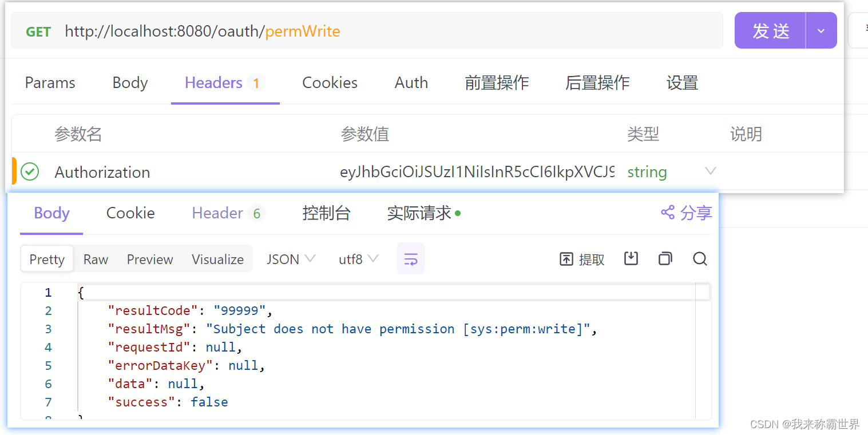This screenshot has height=435, width=868.
Task: Click the permWrite link in the URL
Action: 302,31
